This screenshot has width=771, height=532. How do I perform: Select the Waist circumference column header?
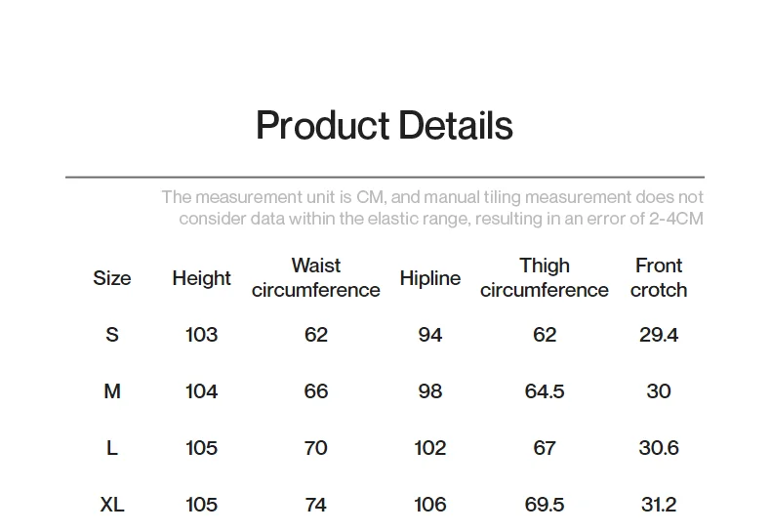click(x=315, y=278)
